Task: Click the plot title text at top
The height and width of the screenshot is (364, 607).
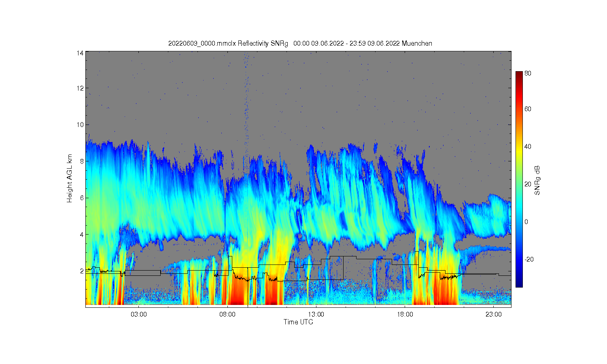Action: 300,43
